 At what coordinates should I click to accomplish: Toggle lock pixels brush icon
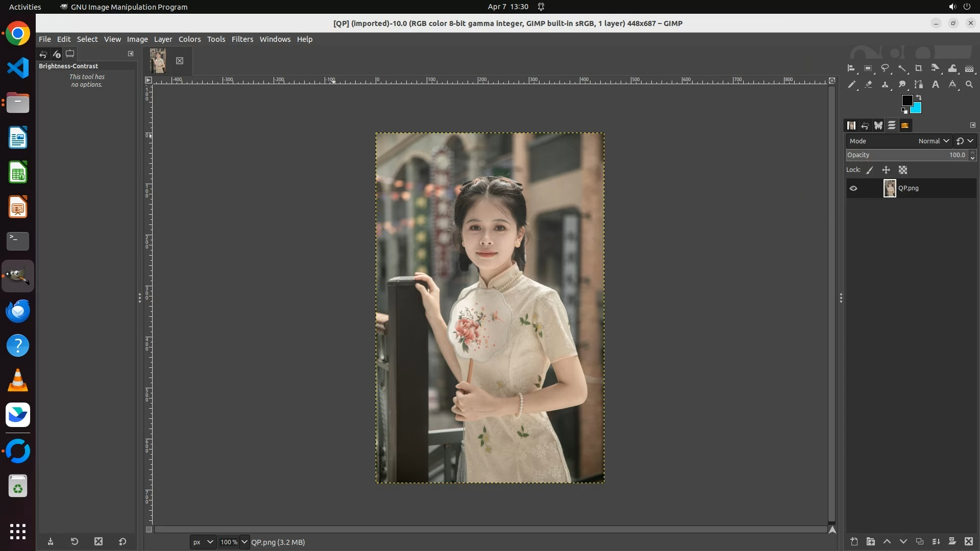click(x=870, y=170)
